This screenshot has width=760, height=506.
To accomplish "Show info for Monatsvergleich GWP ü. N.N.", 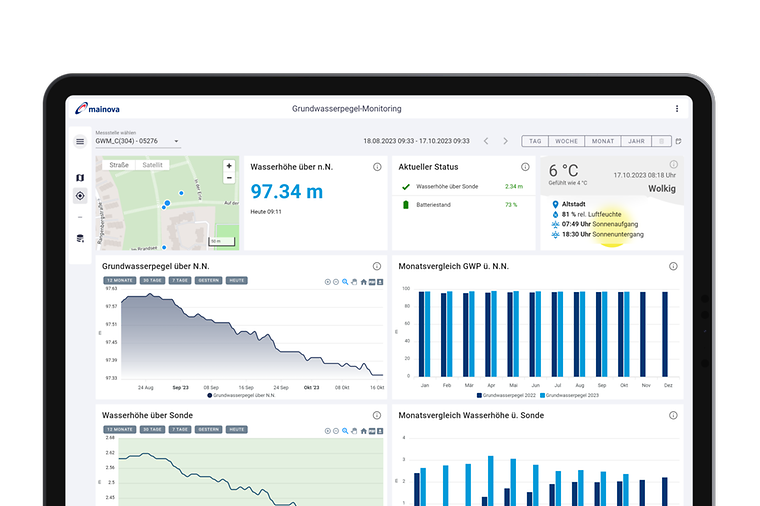I will pos(673,266).
